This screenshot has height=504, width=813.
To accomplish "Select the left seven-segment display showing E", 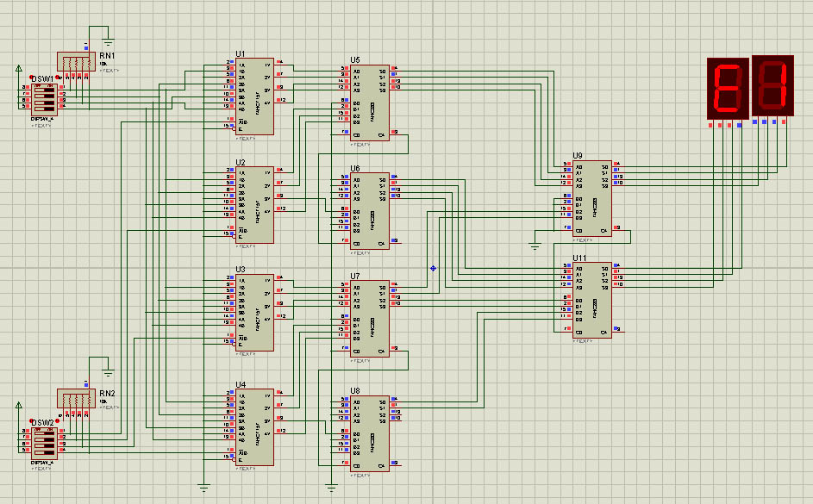I will pos(727,89).
